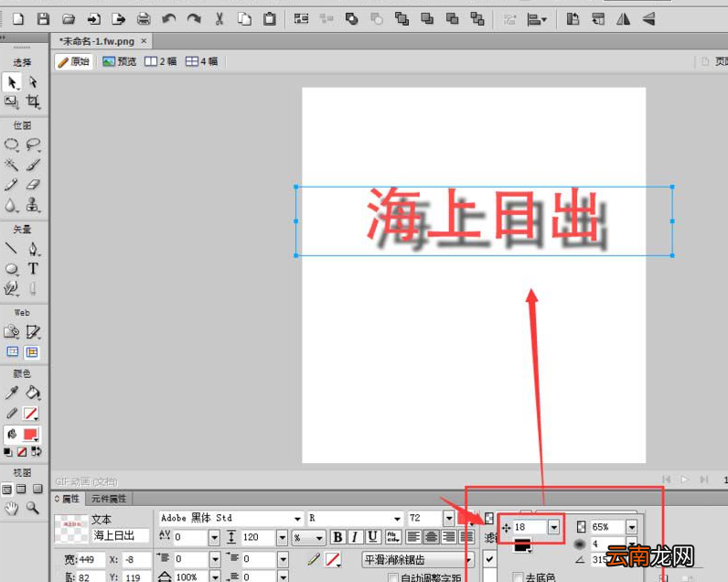Open the Align options dropdown icon
728x582 pixels.
coord(537,19)
